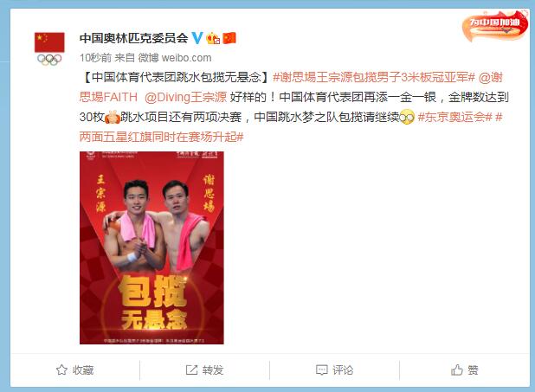The height and width of the screenshot is (392, 535).
Task: Open the #东京奥运会# hashtag
Action: click(x=454, y=117)
